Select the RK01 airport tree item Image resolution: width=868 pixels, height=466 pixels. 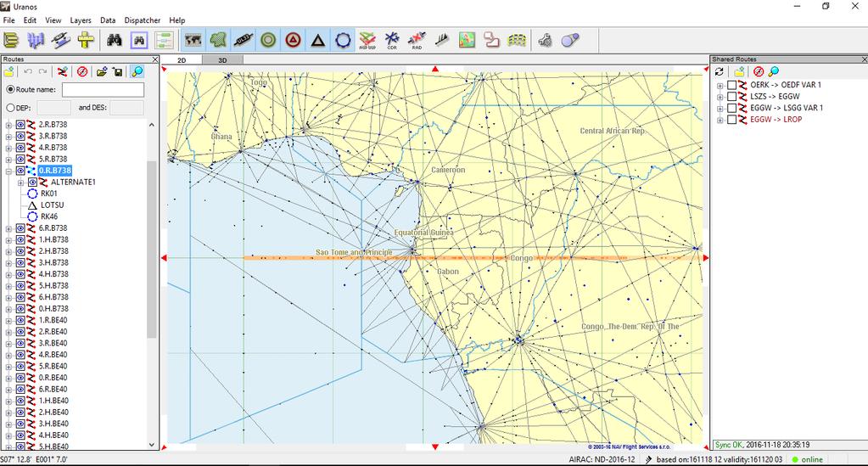point(48,194)
